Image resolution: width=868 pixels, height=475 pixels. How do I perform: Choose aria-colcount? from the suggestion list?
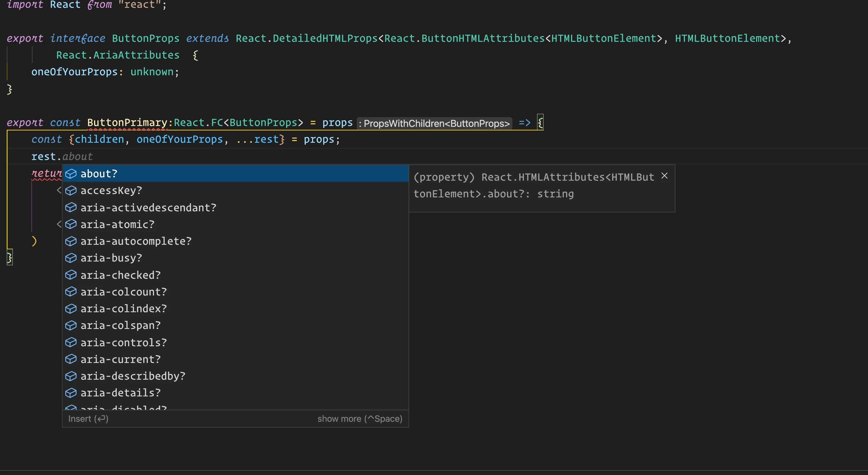(x=123, y=292)
